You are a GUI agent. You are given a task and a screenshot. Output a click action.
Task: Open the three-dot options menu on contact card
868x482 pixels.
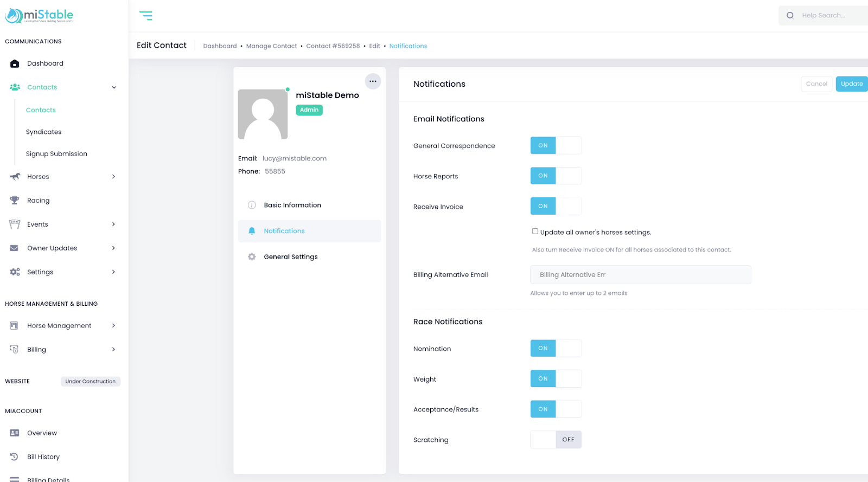(373, 81)
